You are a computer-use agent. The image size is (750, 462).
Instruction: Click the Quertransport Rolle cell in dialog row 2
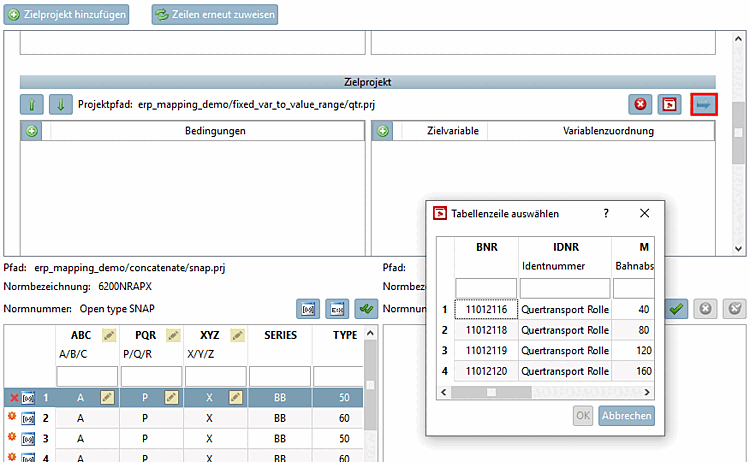565,330
